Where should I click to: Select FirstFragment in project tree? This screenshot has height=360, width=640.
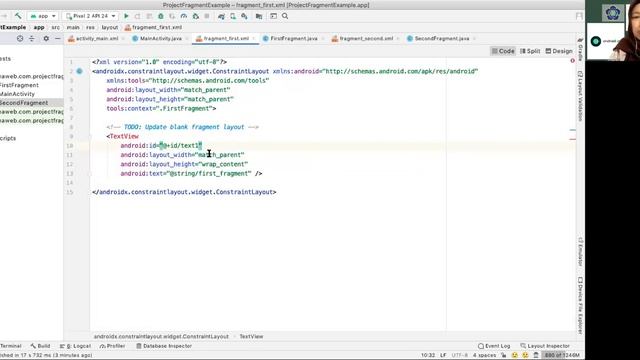point(19,85)
